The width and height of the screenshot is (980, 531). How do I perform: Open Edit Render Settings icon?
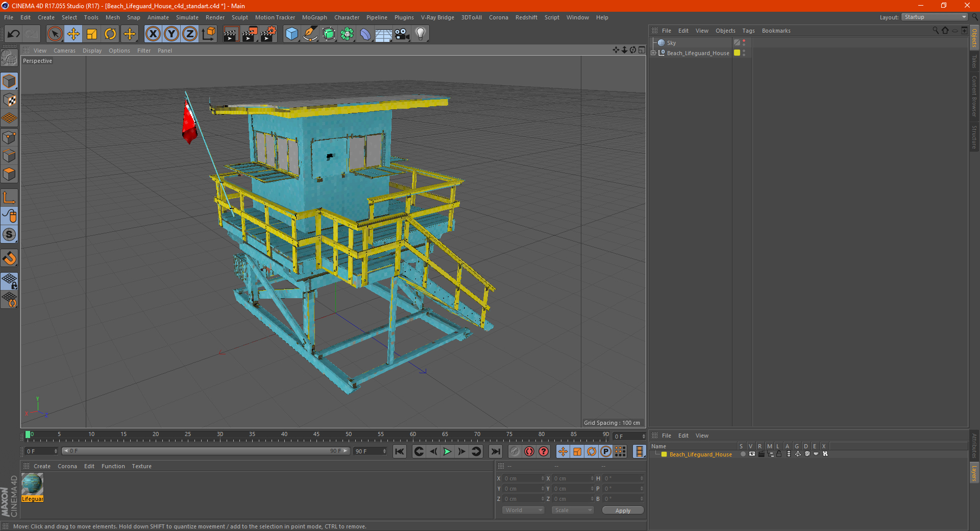pos(268,34)
